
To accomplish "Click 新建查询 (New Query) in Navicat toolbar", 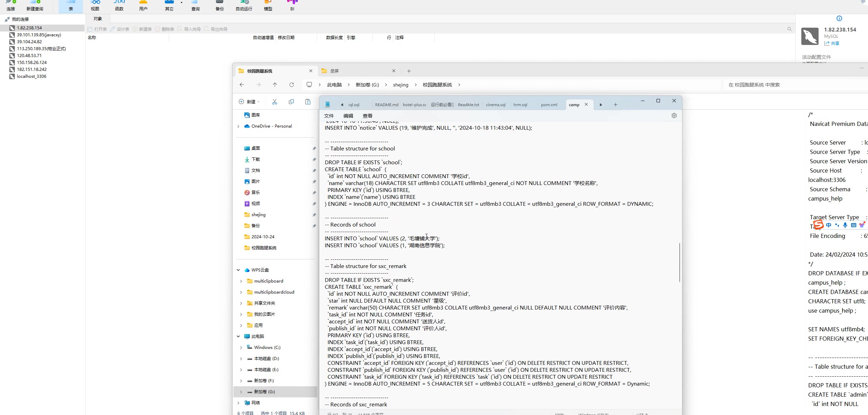I will coord(35,5).
